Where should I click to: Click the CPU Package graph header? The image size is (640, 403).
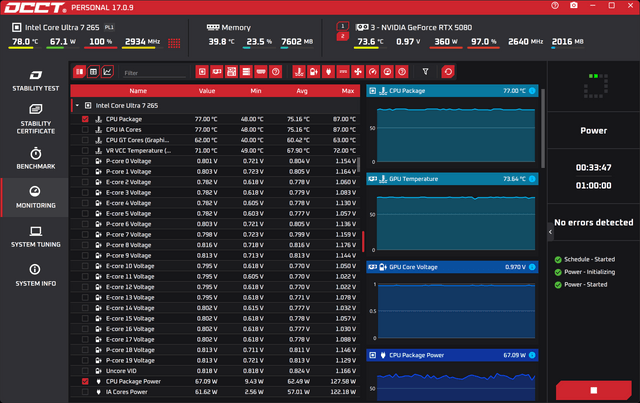pyautogui.click(x=452, y=91)
